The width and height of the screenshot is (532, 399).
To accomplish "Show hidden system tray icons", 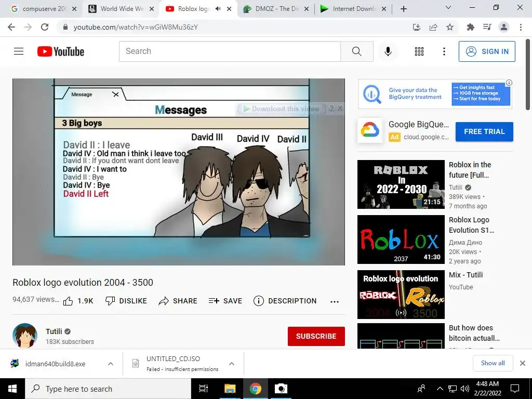I will point(440,389).
